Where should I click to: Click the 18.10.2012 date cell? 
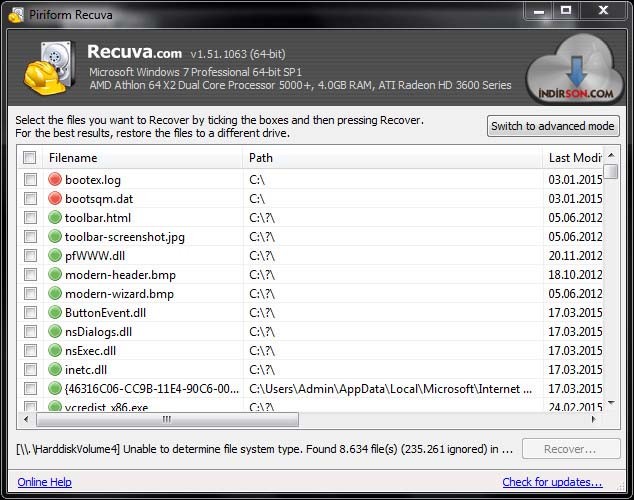pos(575,274)
